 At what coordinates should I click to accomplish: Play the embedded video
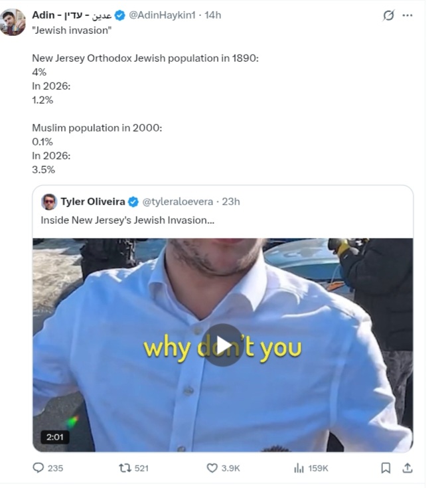point(222,345)
